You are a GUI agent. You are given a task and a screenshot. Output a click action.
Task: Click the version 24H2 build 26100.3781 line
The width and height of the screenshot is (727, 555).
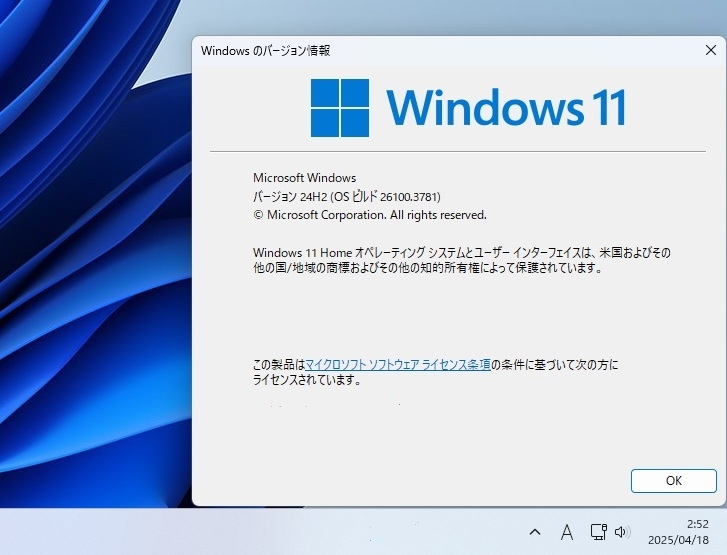click(347, 197)
